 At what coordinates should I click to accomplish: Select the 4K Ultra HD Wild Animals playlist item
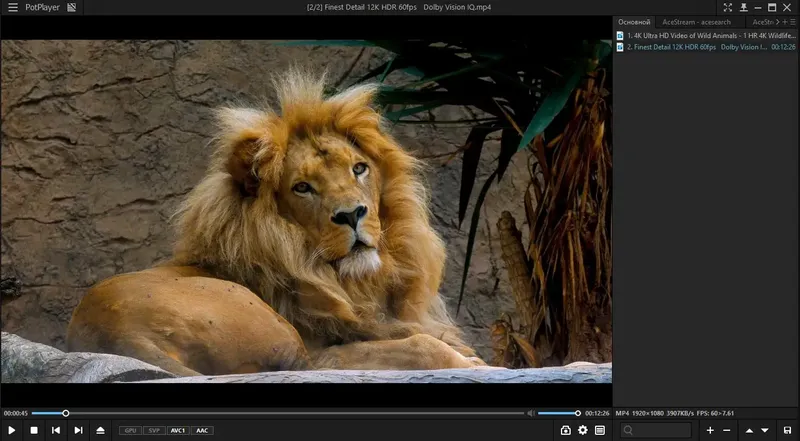(x=706, y=36)
